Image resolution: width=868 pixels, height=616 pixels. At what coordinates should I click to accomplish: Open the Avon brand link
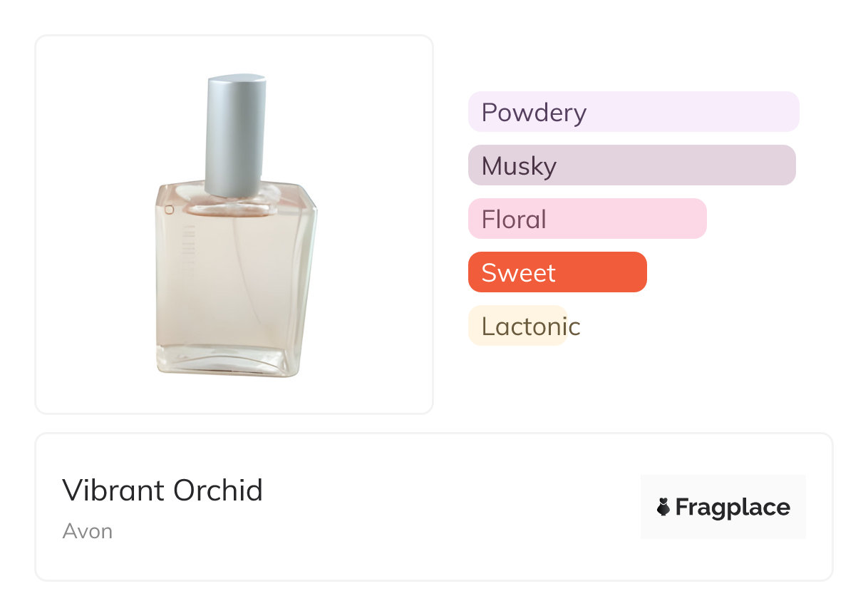tap(88, 531)
